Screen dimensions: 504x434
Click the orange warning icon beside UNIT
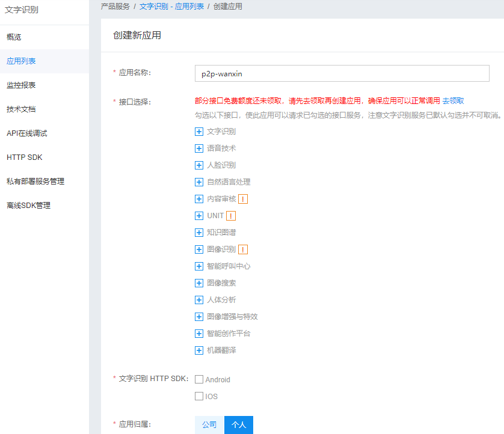point(231,216)
